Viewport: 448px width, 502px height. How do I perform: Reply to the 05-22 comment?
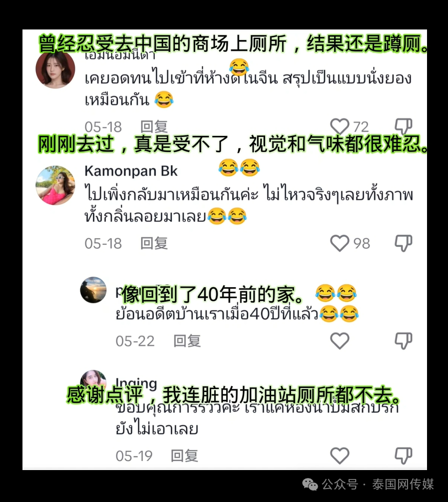(x=187, y=341)
